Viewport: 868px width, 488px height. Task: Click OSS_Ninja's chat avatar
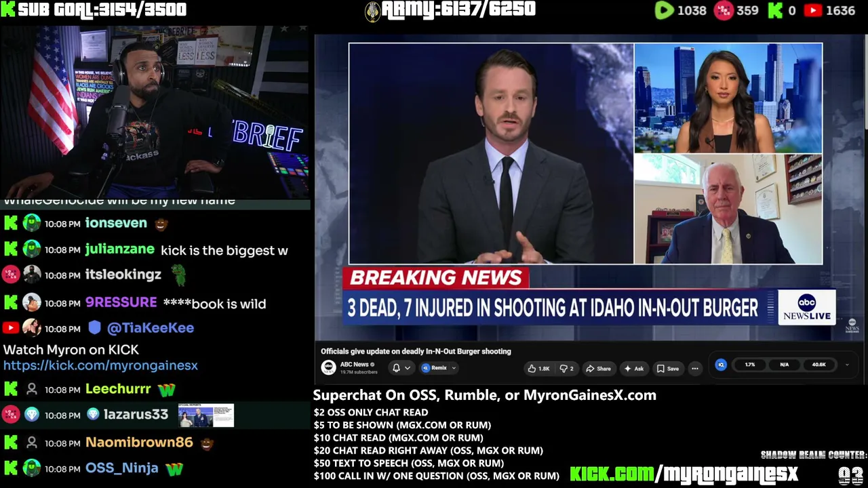(x=32, y=468)
